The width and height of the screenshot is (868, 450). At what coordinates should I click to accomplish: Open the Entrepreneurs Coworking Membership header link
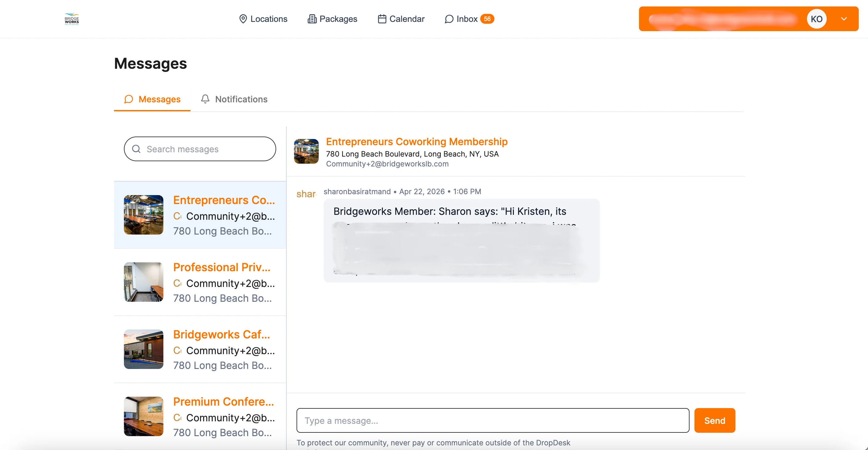coord(417,142)
